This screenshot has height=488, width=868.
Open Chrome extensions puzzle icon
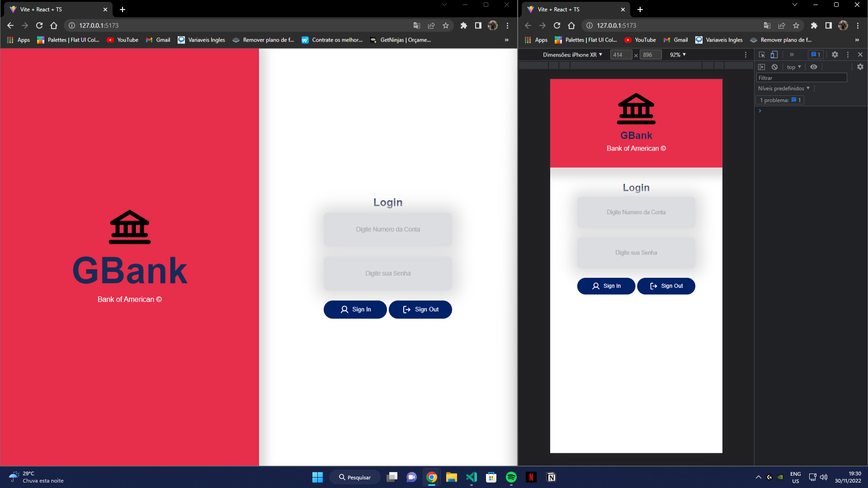(464, 26)
